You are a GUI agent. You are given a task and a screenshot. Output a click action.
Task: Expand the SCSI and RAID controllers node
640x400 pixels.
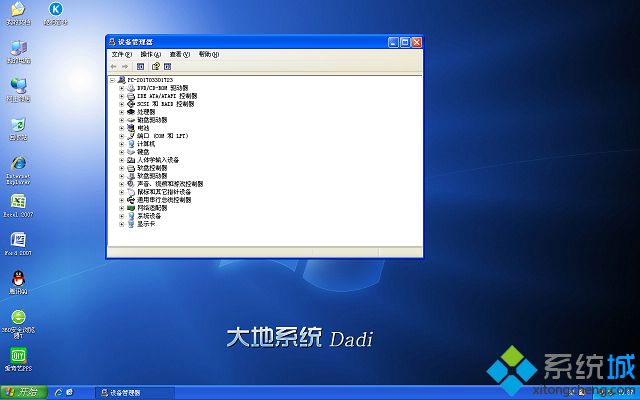pos(121,104)
